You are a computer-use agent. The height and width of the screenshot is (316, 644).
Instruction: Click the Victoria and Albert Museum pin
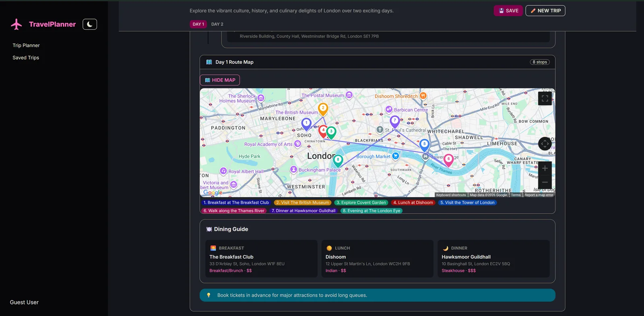click(x=233, y=185)
